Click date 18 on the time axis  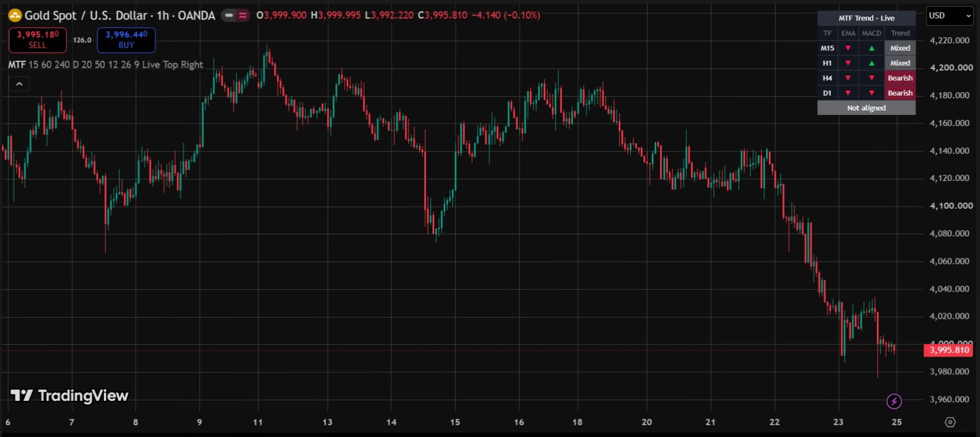pyautogui.click(x=577, y=422)
